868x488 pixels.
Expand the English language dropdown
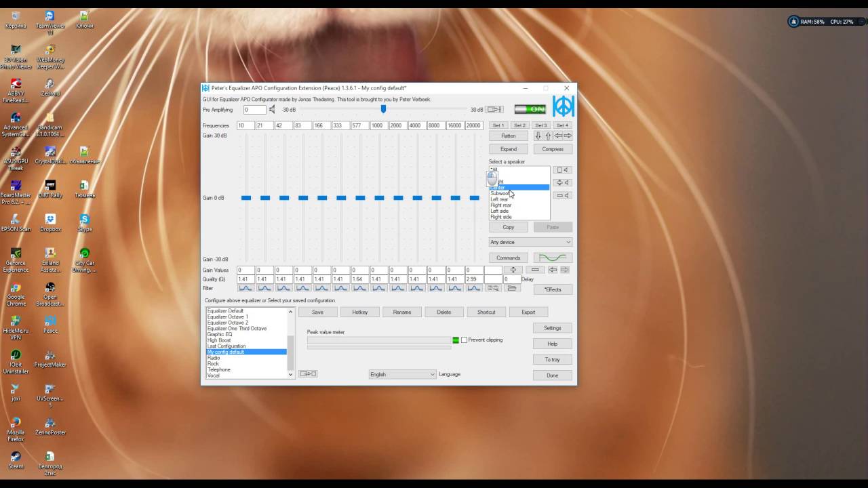tap(402, 374)
